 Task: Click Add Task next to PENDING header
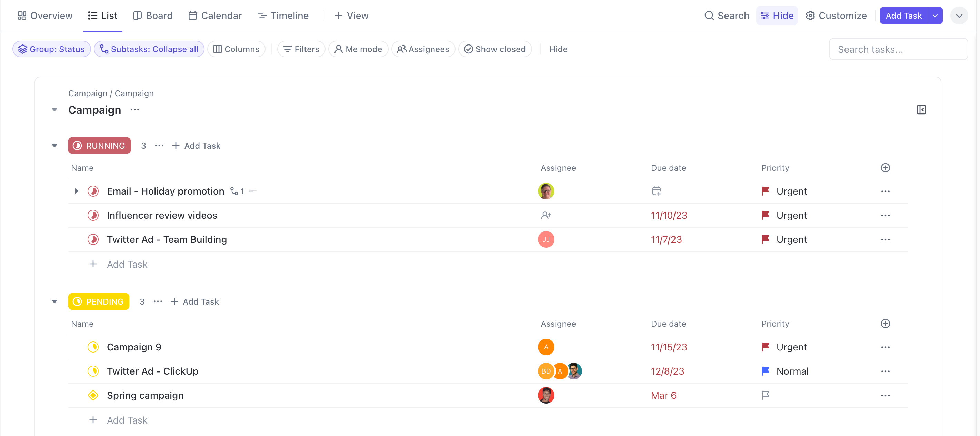194,302
